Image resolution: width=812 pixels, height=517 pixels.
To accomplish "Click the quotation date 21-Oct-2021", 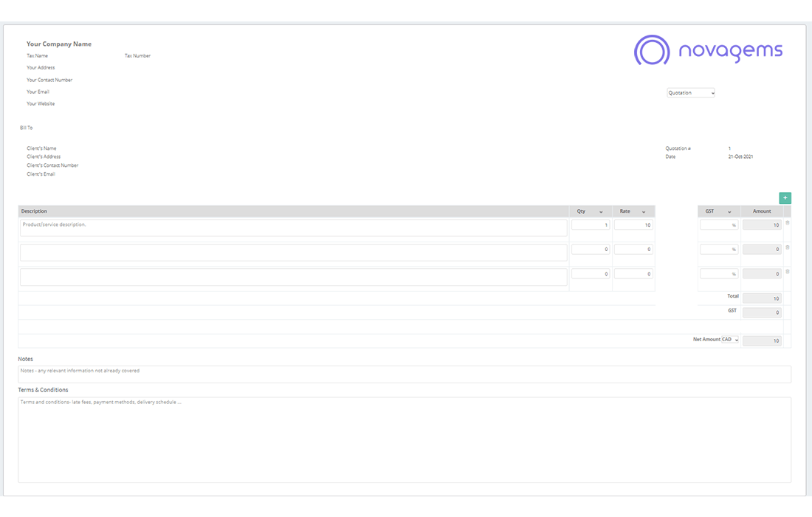I will pos(740,157).
